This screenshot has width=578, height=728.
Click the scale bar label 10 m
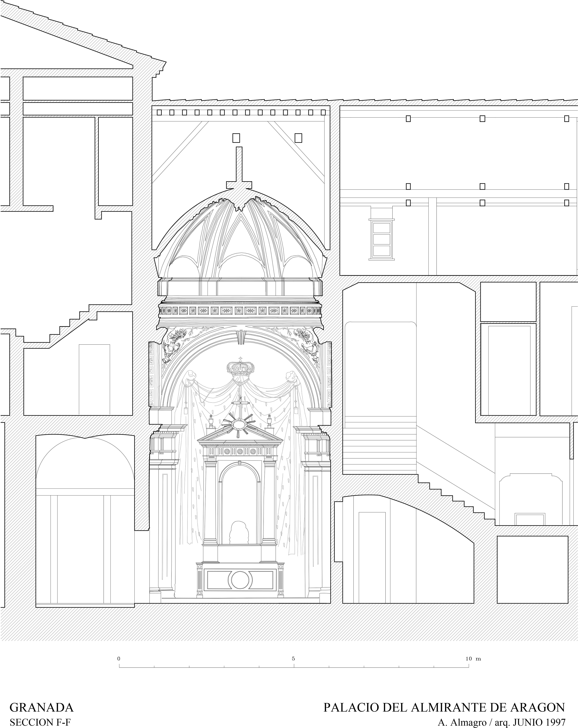(x=473, y=658)
